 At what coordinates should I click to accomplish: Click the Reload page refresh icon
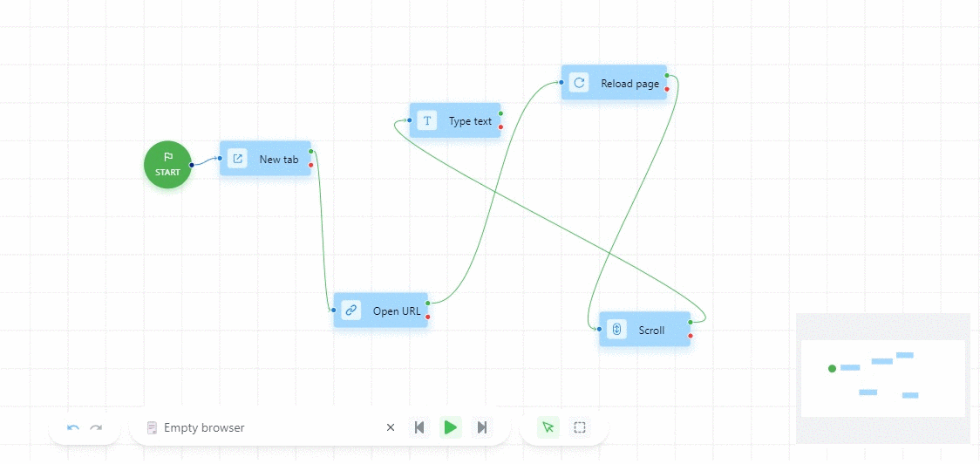(x=579, y=83)
